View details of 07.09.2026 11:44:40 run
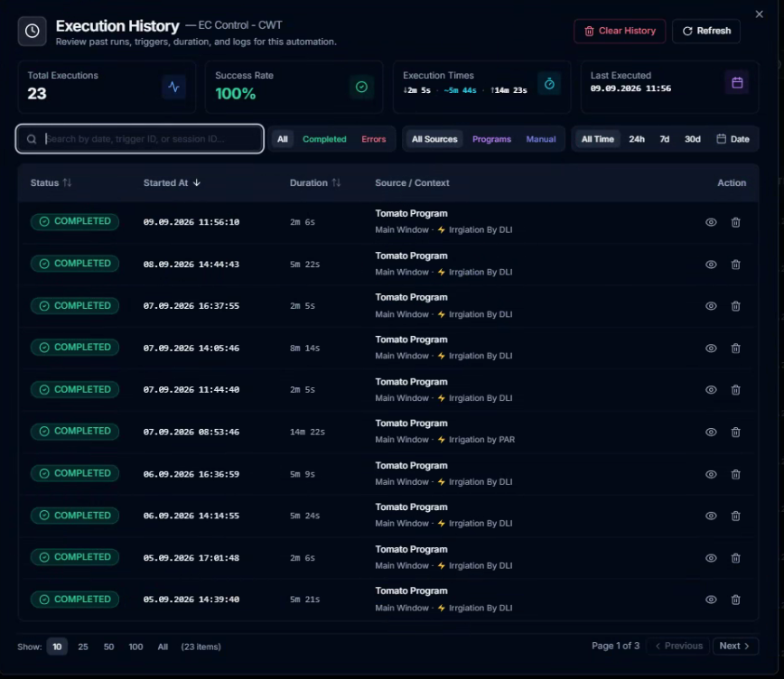The height and width of the screenshot is (679, 784). [711, 389]
